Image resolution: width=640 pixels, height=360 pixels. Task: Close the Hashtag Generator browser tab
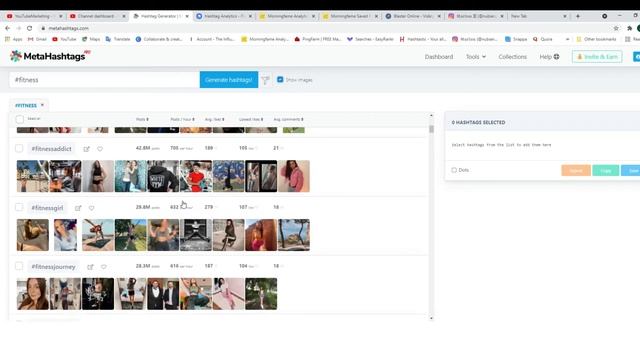coord(187,16)
